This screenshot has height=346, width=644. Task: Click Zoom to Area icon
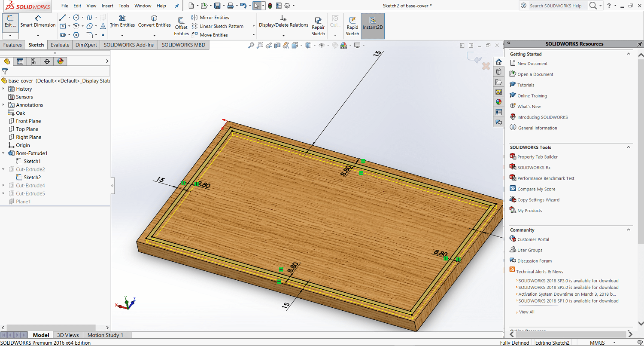pyautogui.click(x=260, y=45)
